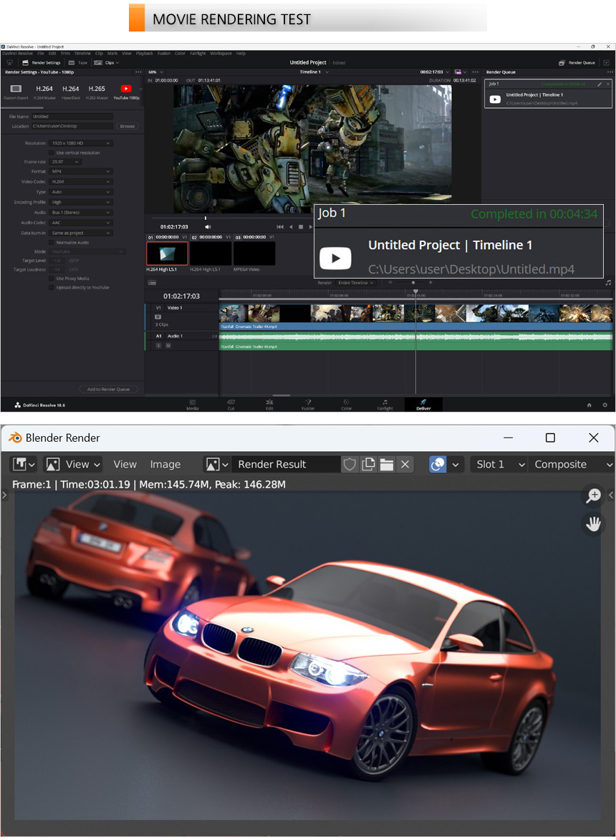The image size is (616, 840).
Task: Toggle the Normalize Audio checkbox
Action: pyautogui.click(x=52, y=243)
